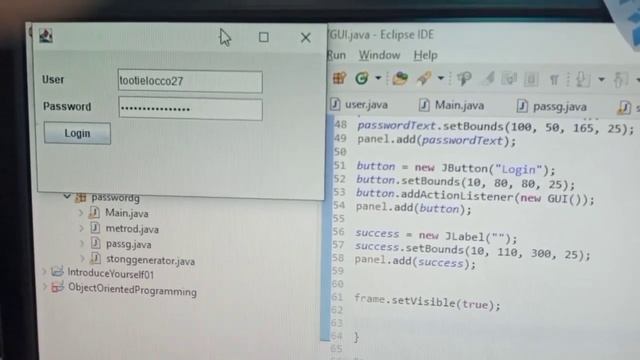Select Main.java in Package Explorer
This screenshot has height=360, width=640.
pos(127,213)
